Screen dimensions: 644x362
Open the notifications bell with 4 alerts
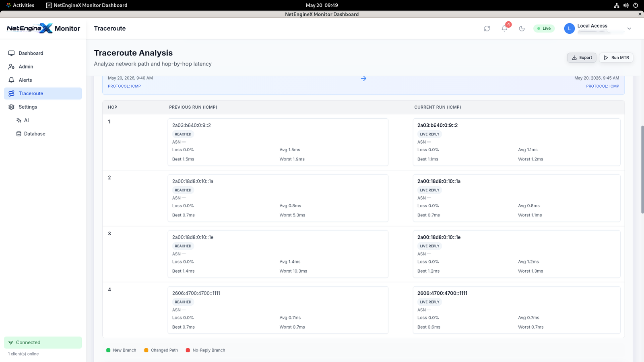504,29
